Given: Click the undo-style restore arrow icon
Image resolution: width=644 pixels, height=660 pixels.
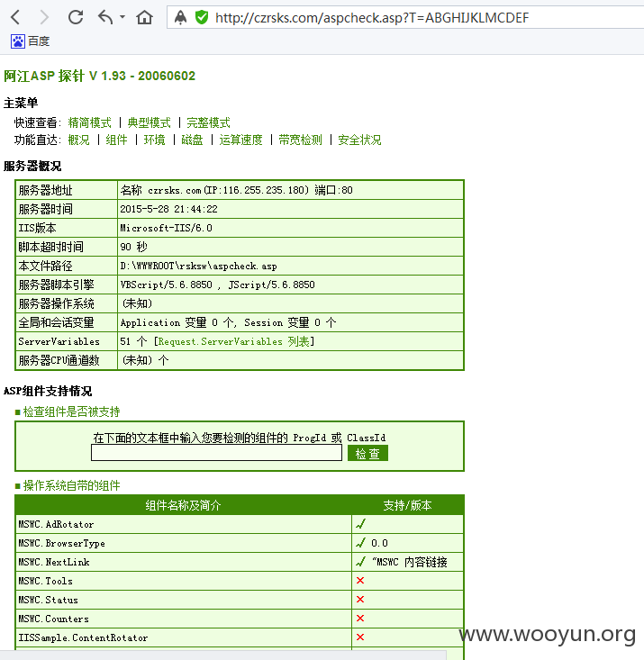Looking at the screenshot, I should [x=105, y=17].
